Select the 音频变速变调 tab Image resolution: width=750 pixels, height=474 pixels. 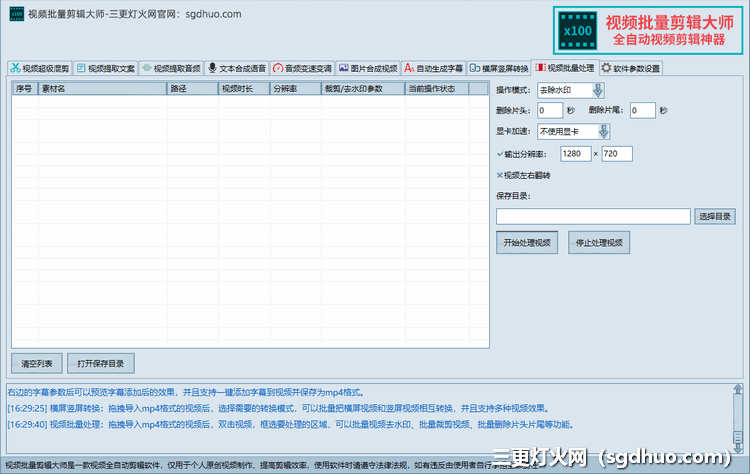[302, 68]
